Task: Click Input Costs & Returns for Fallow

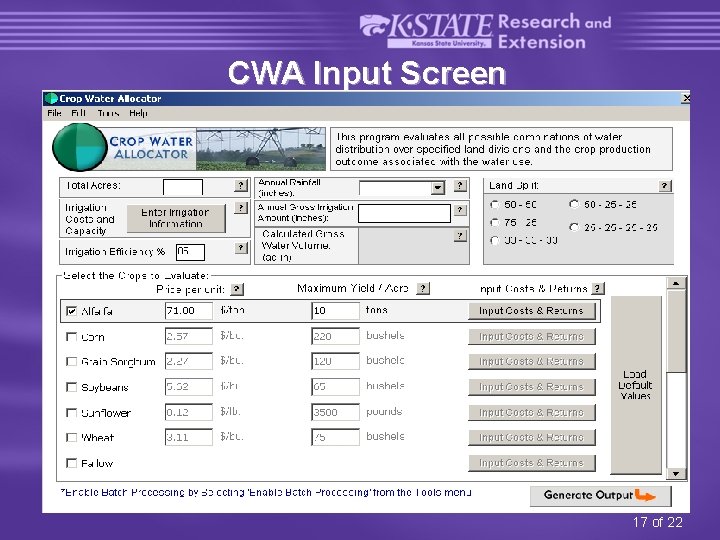Action: click(531, 463)
